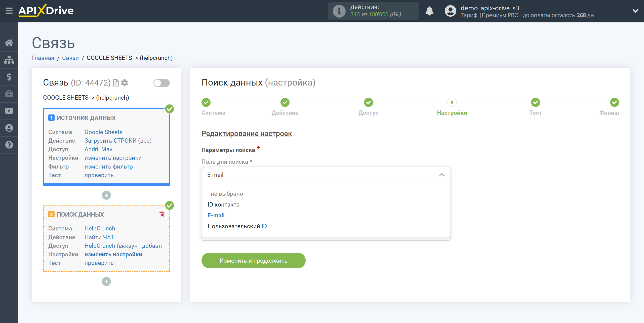Image resolution: width=644 pixels, height=323 pixels.
Task: Open 'HelpCrunch (аккаунт добавл' access link
Action: [x=123, y=246]
